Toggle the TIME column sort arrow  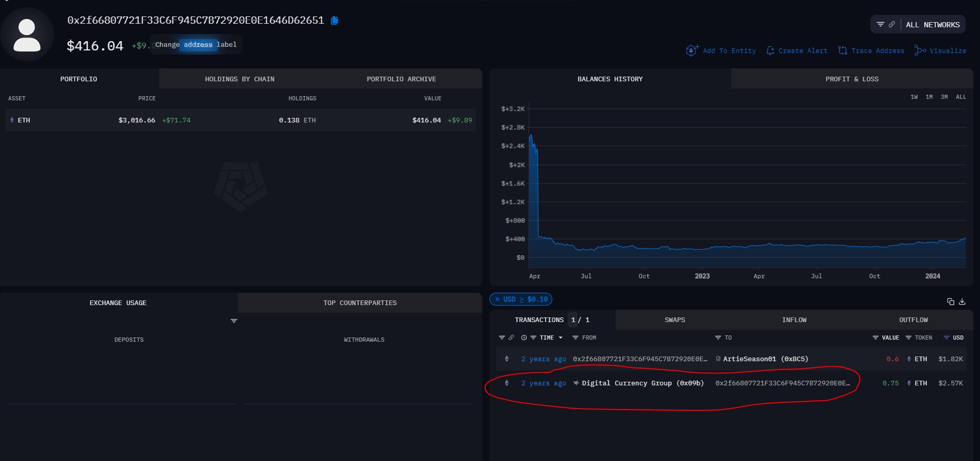pos(561,338)
